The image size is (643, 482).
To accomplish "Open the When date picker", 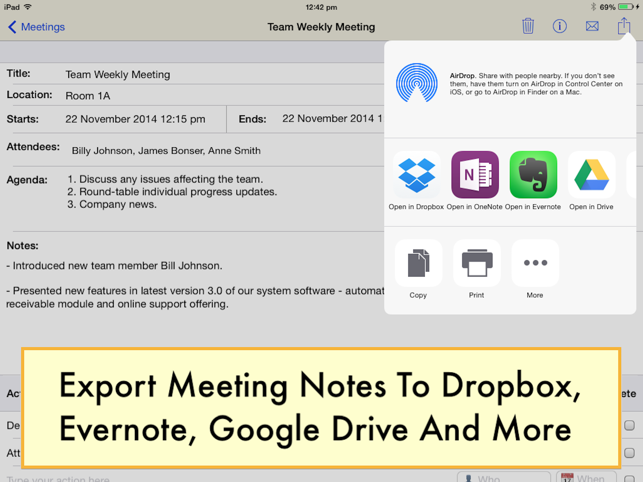I will tap(586, 477).
